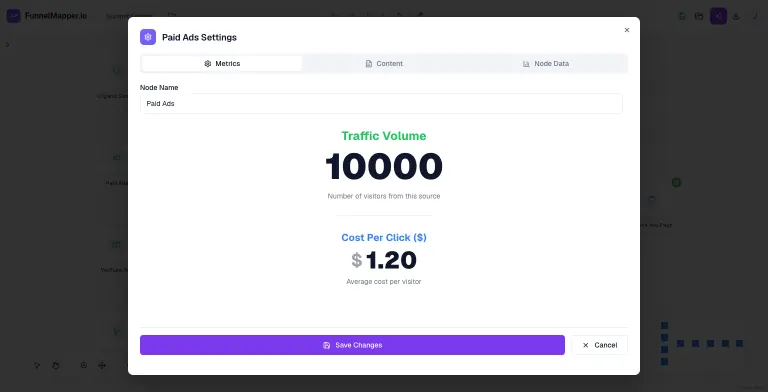Click the Save Changes button
Image resolution: width=768 pixels, height=392 pixels.
click(352, 345)
